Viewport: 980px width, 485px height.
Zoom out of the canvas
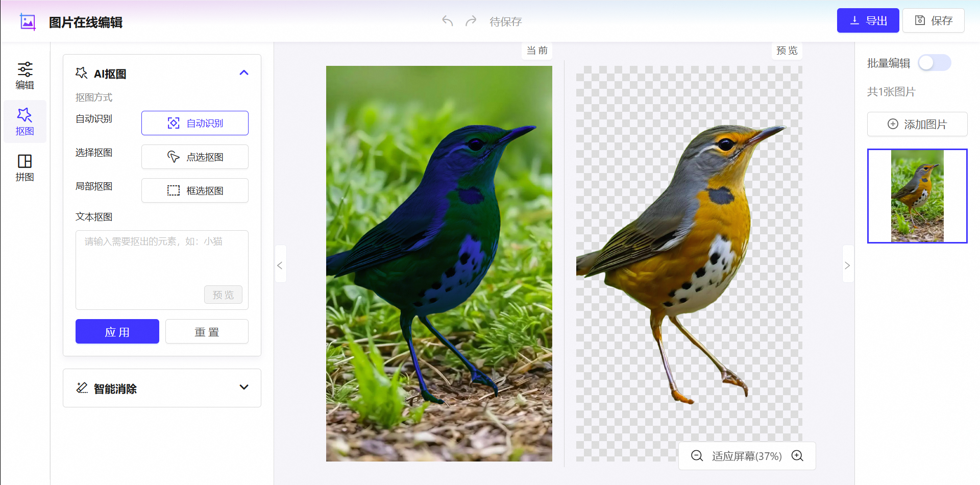coord(697,455)
